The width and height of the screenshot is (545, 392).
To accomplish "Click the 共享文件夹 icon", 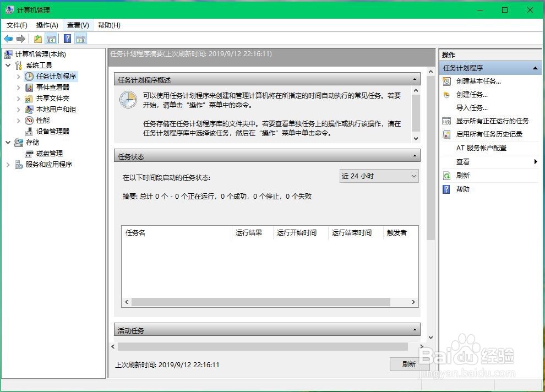I will tap(29, 99).
